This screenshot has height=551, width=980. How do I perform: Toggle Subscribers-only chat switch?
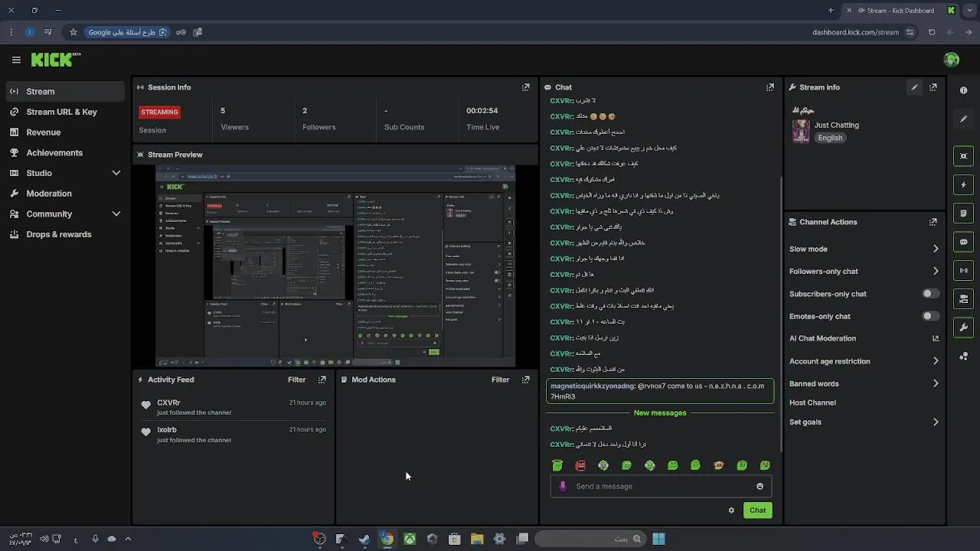[x=930, y=294]
